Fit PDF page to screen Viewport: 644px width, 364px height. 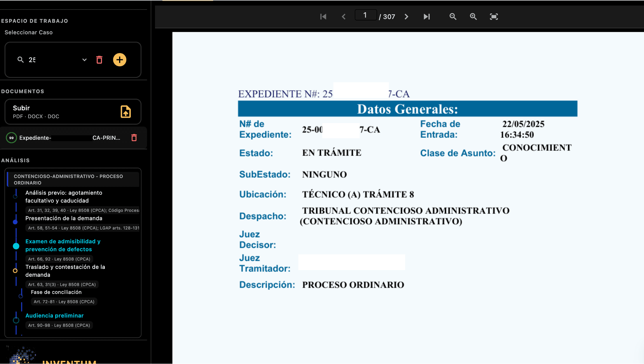pos(494,17)
